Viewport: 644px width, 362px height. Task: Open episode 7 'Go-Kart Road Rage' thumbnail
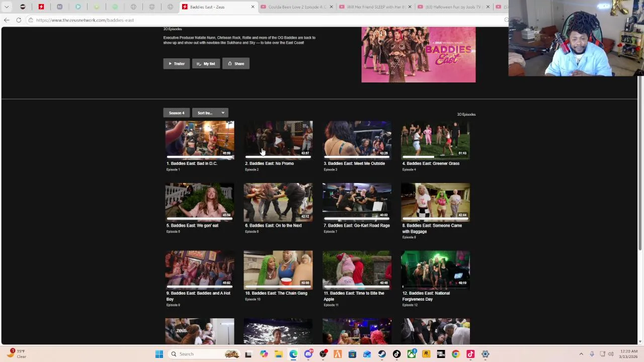point(357,202)
